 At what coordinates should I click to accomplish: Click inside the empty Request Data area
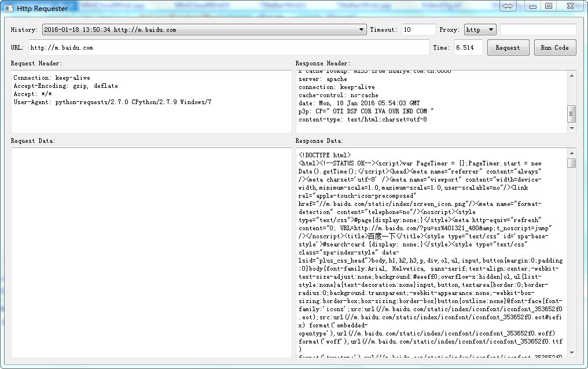coord(152,253)
